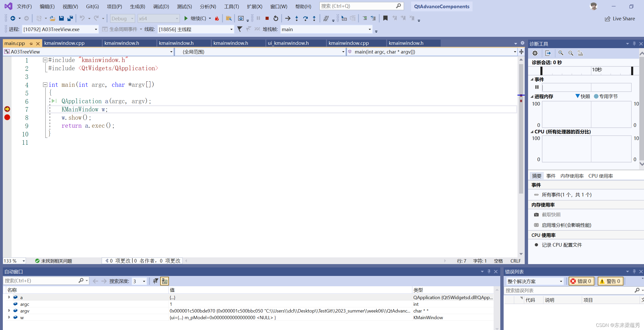Screen dimensions: 644x330
Task: Toggle 记录 CPU 配置文件 recording
Action: coord(562,245)
